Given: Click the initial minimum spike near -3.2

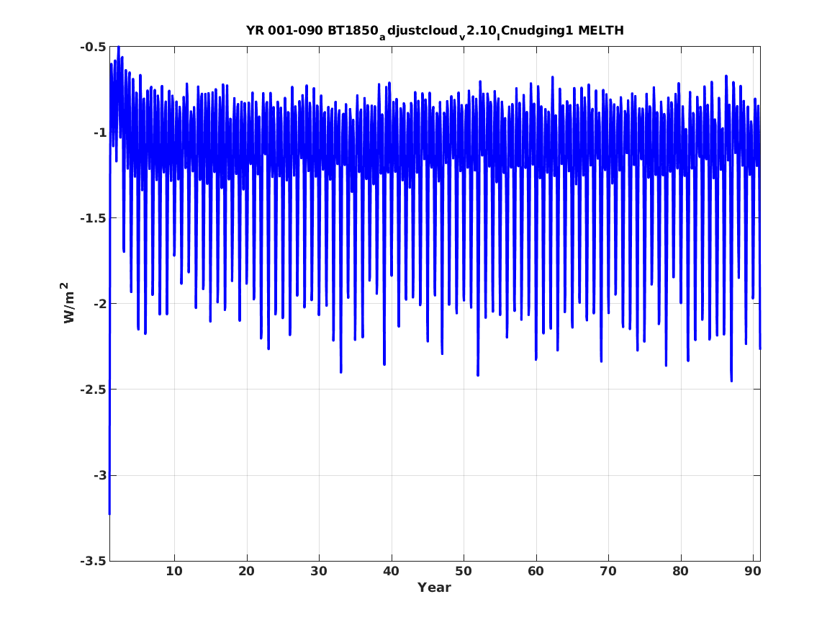Looking at the screenshot, I should [110, 513].
